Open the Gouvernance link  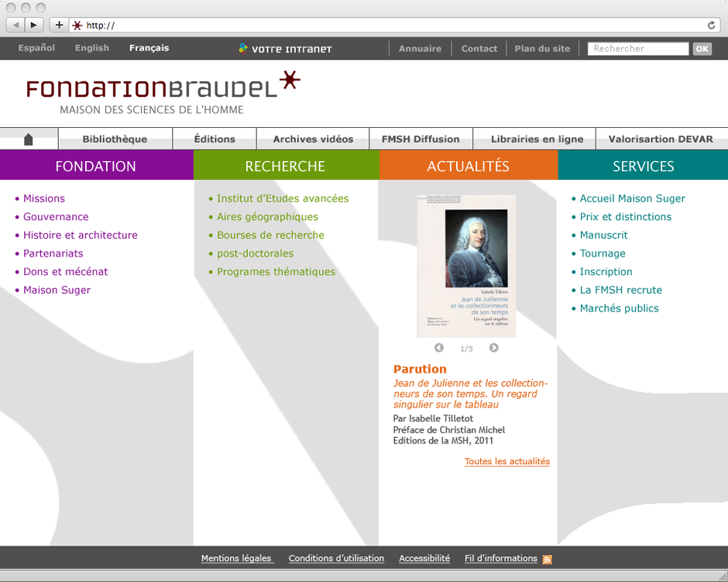point(56,216)
